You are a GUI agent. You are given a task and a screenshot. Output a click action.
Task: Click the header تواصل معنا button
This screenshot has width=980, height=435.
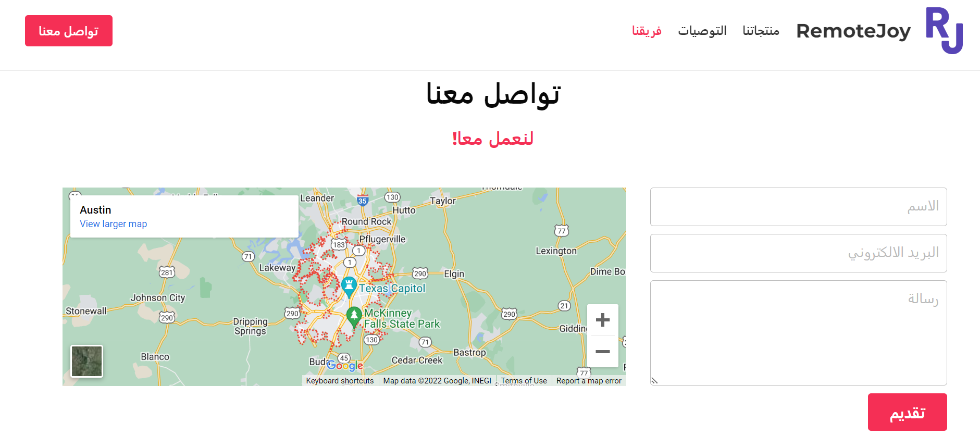pyautogui.click(x=69, y=31)
